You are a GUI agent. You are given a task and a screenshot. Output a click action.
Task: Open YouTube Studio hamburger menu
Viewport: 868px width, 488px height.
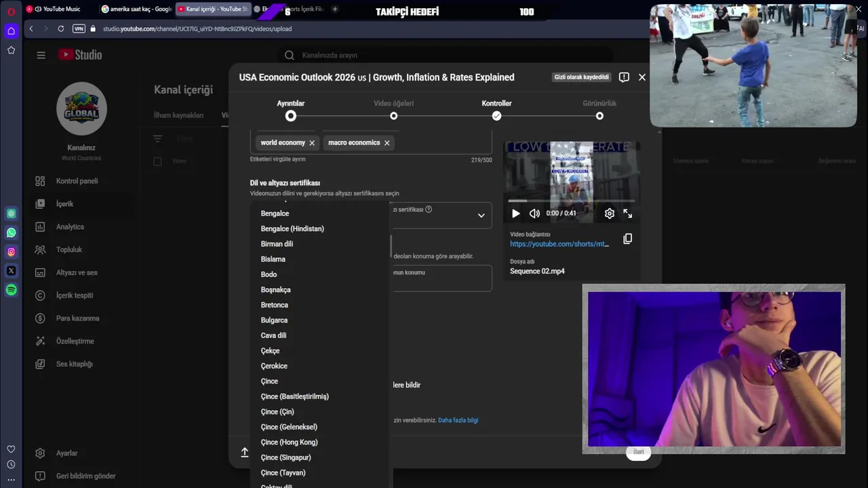tap(41, 55)
